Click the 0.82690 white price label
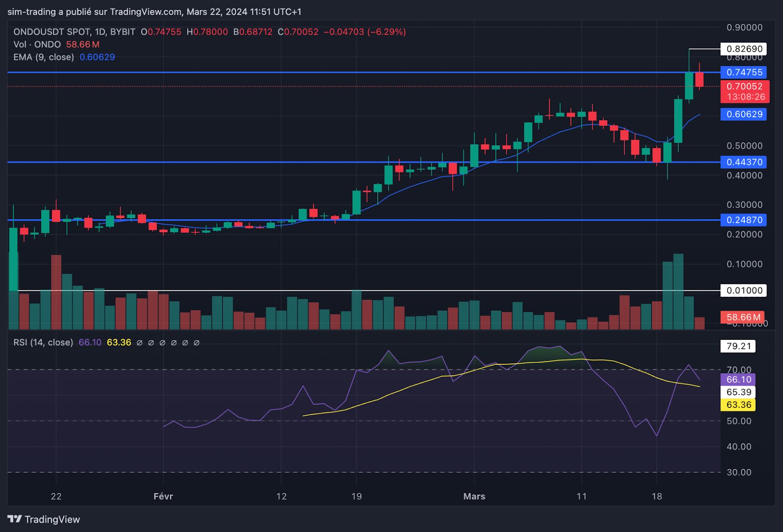This screenshot has width=783, height=532. [x=744, y=49]
